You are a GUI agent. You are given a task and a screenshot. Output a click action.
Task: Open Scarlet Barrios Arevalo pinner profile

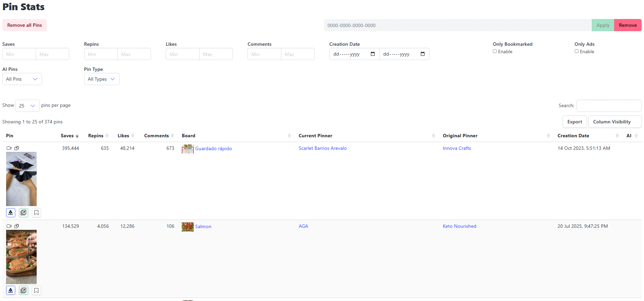[323, 148]
